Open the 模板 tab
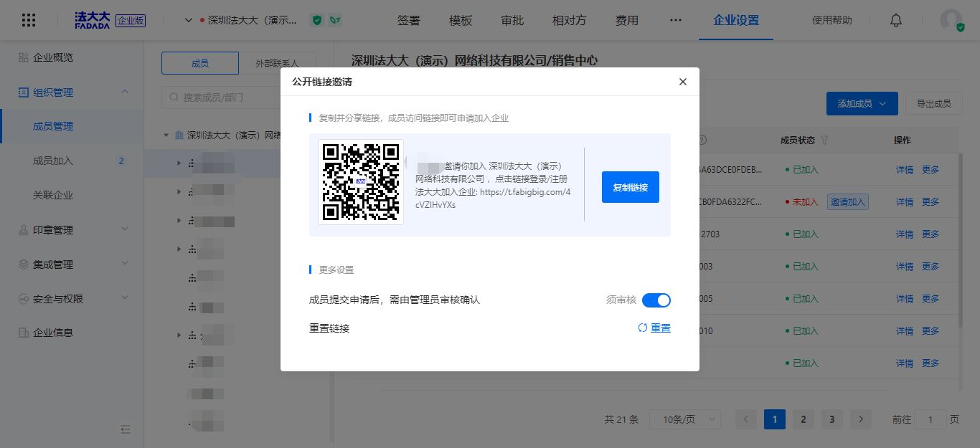 coord(461,20)
